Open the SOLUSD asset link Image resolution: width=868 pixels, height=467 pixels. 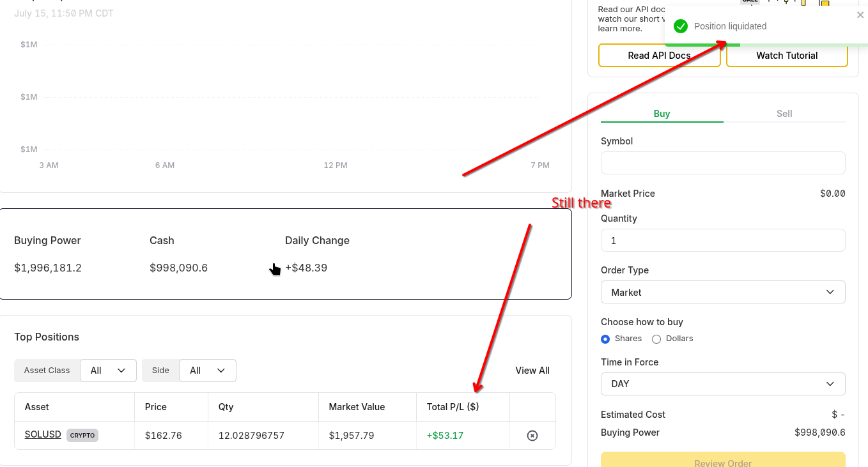point(43,434)
